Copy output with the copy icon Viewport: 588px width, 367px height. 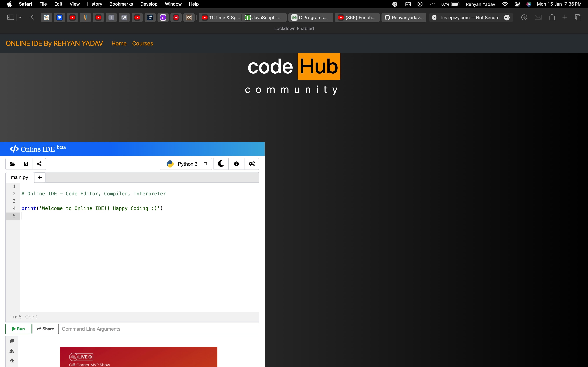12,341
